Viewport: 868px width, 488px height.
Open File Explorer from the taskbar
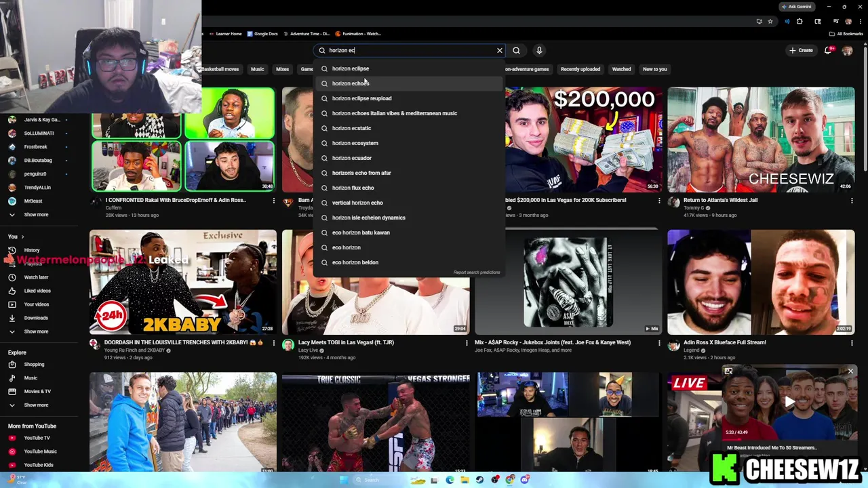point(465,480)
